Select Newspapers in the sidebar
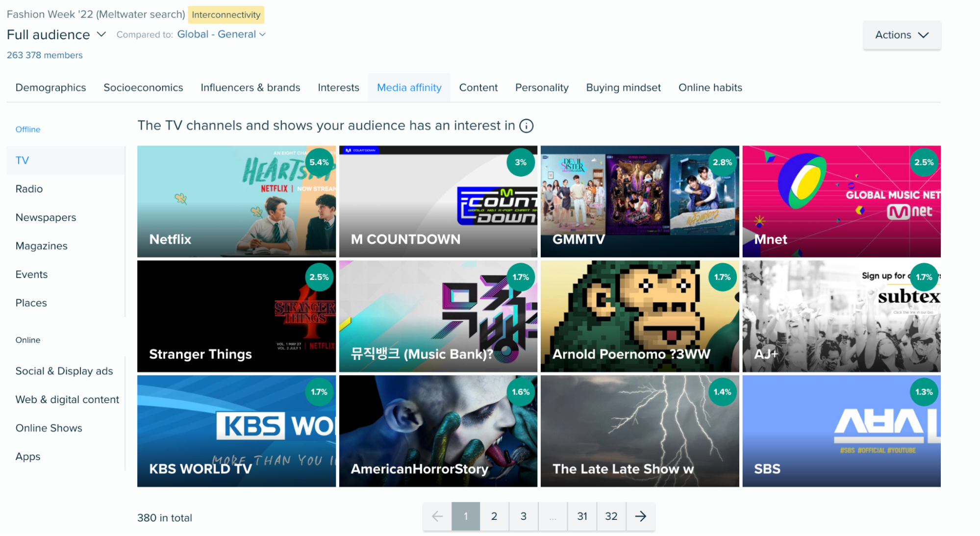The height and width of the screenshot is (536, 980). 66,217
